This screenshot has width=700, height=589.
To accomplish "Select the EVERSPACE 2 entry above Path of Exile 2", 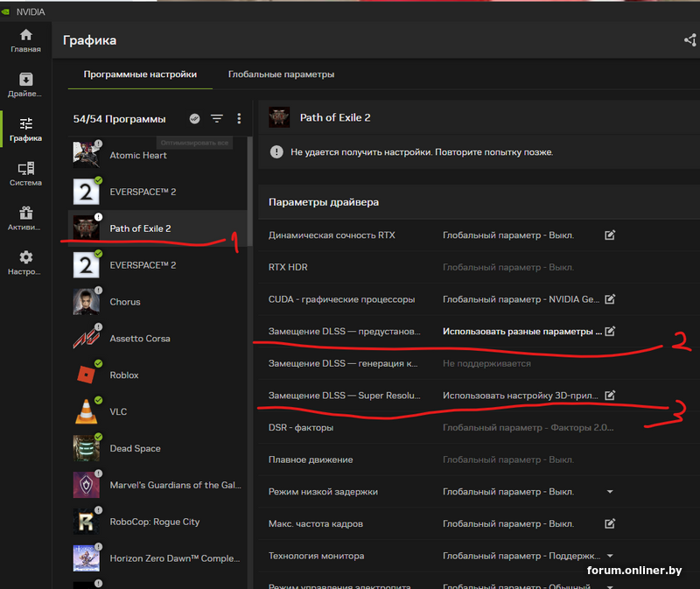I will pos(157,192).
